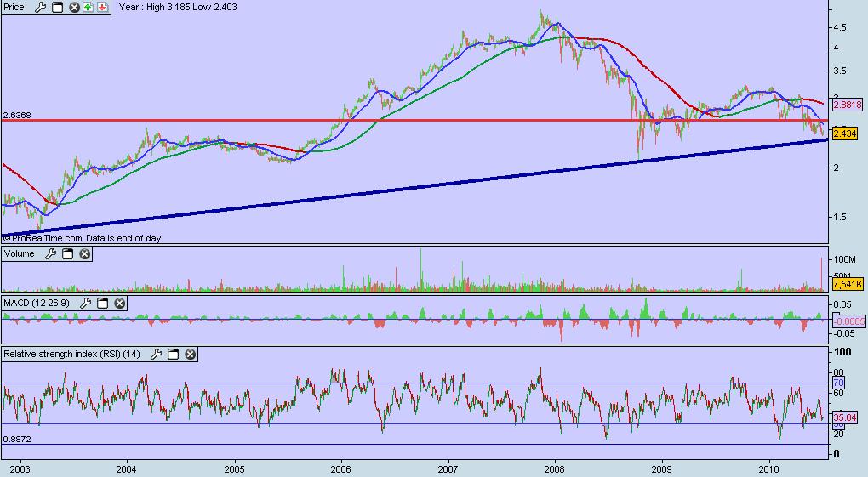Screen dimensions: 868x477
Task: Click the RSI horizontal line at 9.8872
Action: [x=414, y=445]
